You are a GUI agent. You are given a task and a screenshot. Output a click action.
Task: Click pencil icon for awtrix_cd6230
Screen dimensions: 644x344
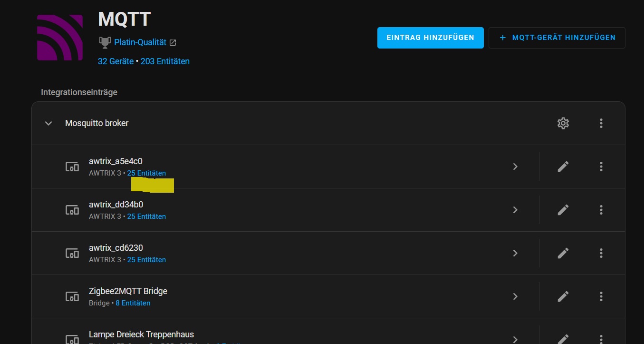pyautogui.click(x=563, y=253)
